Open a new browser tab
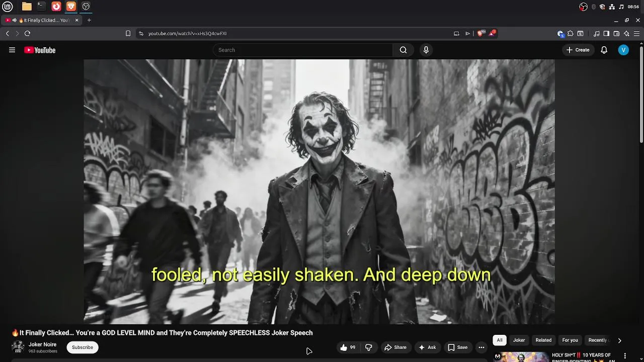The image size is (644, 362). click(89, 20)
